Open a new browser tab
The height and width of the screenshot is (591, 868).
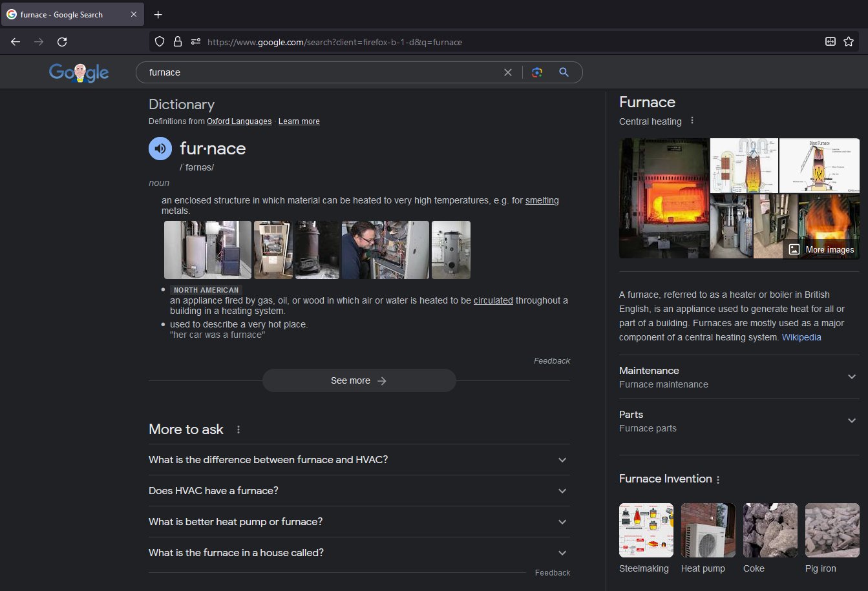click(x=158, y=14)
